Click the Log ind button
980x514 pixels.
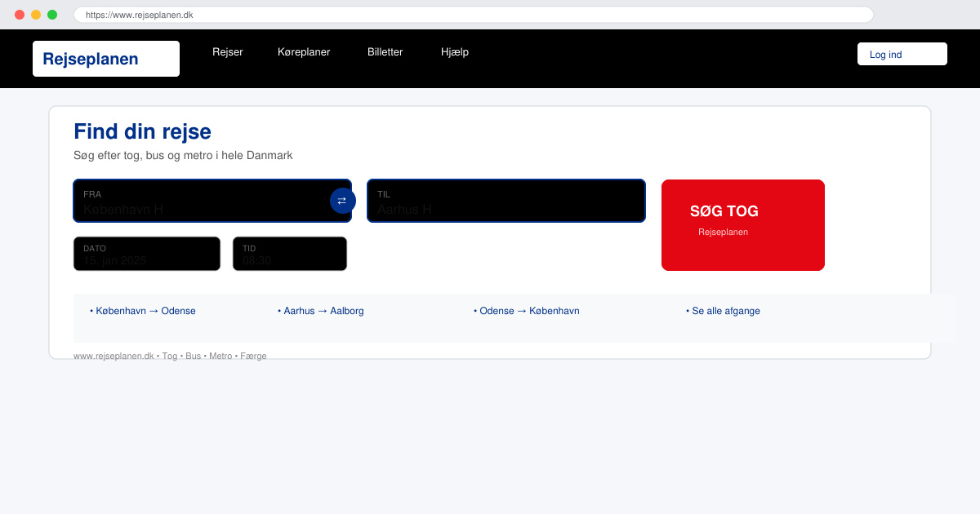(x=902, y=54)
